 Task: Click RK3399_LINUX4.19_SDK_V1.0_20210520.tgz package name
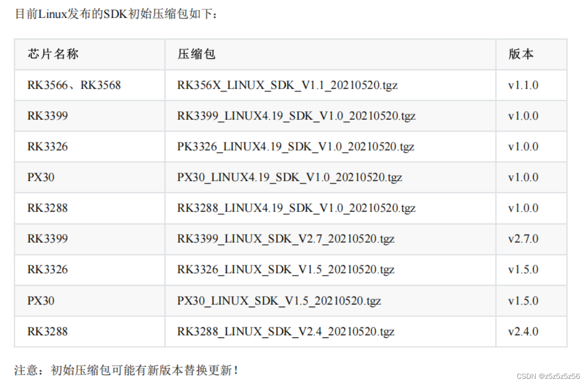point(296,116)
